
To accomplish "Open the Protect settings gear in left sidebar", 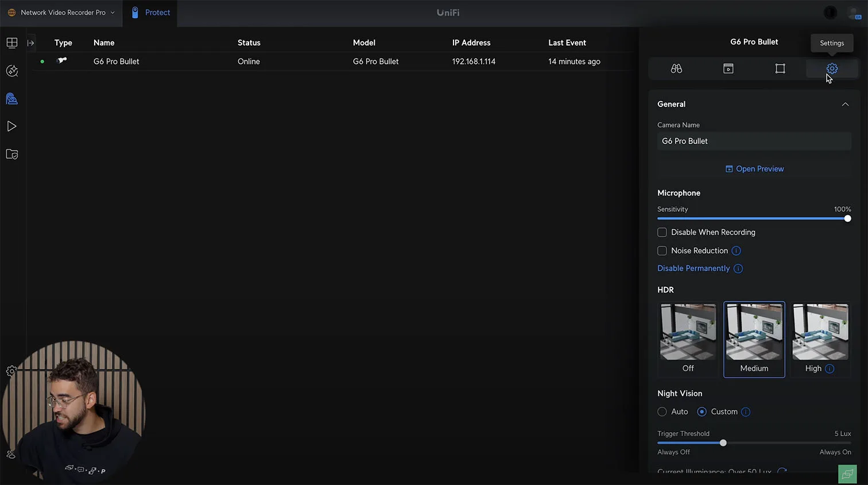I will point(11,371).
